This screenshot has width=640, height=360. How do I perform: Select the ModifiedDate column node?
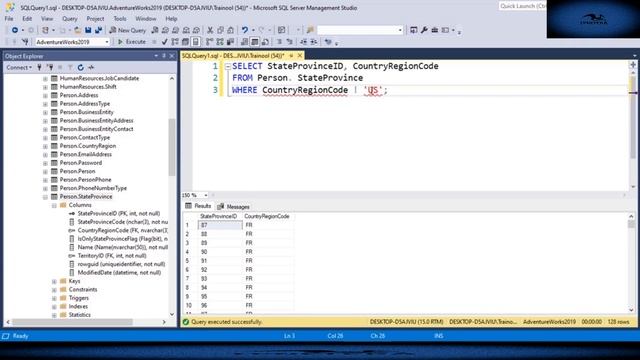point(119,273)
